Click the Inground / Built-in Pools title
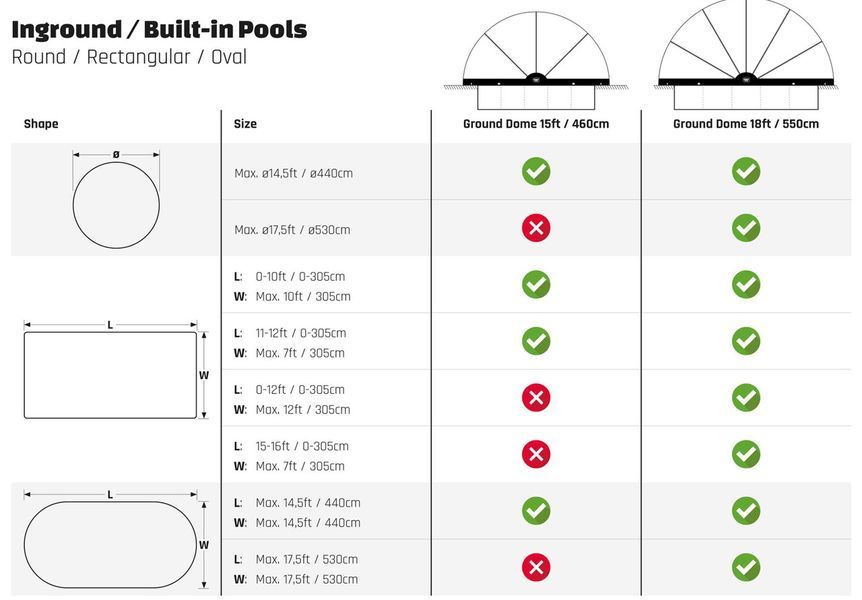 click(159, 30)
